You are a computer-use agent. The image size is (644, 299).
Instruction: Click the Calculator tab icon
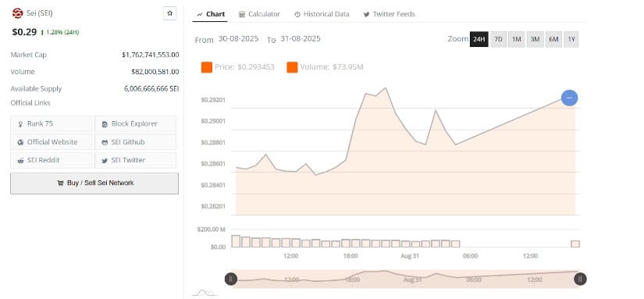242,14
